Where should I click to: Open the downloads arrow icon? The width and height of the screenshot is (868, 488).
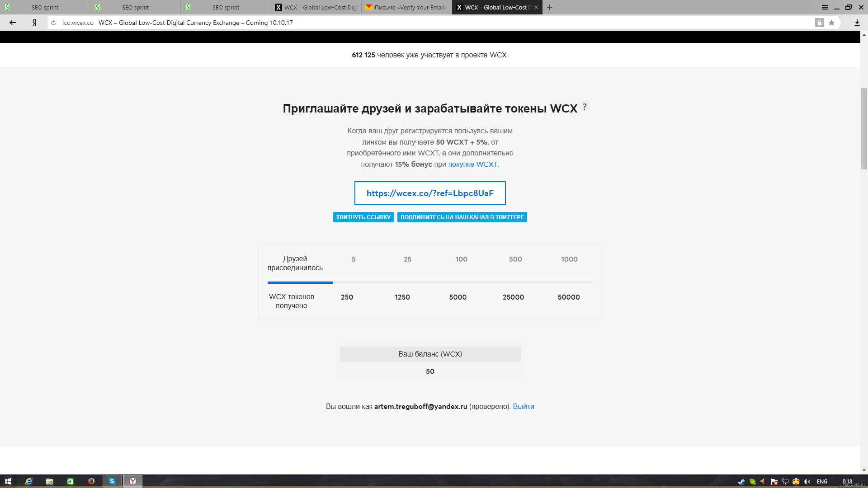[857, 23]
